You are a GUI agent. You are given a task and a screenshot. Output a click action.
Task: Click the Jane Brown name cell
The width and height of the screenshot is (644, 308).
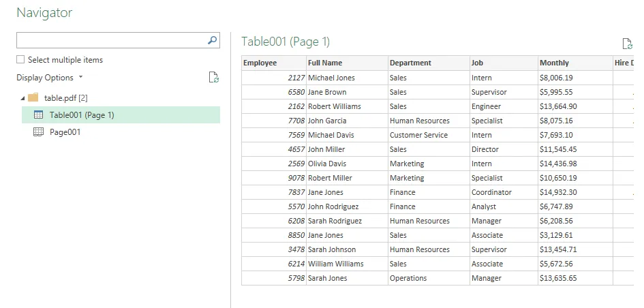[347, 92]
